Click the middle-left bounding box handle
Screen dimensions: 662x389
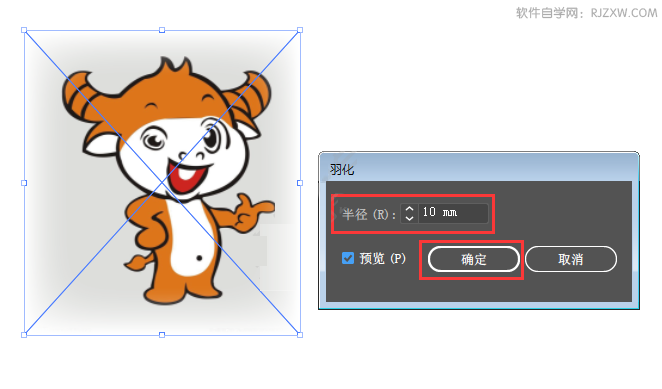24,183
